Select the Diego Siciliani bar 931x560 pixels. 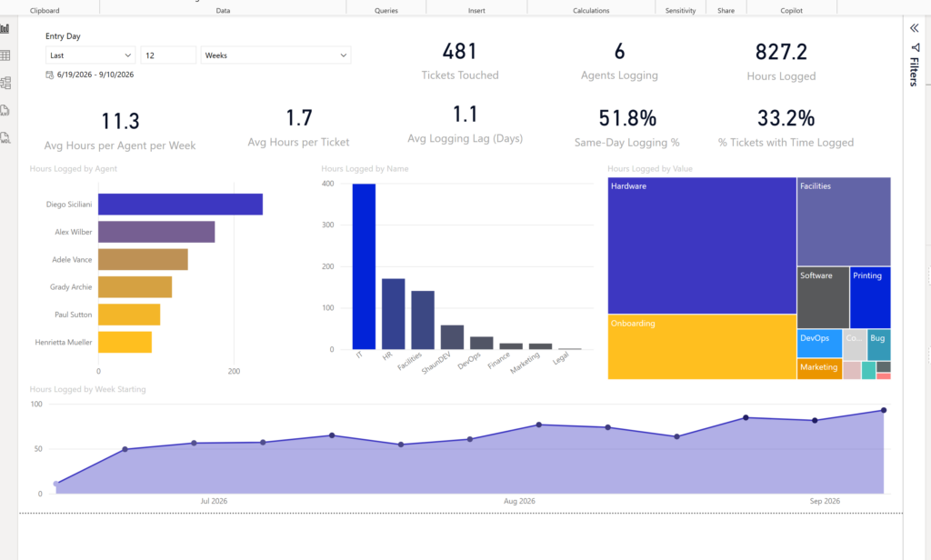pyautogui.click(x=181, y=205)
